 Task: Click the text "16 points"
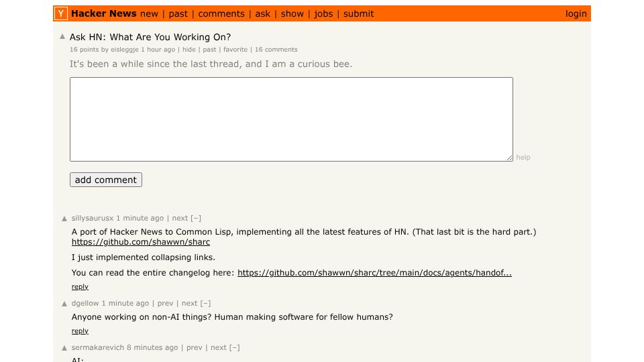tap(85, 49)
